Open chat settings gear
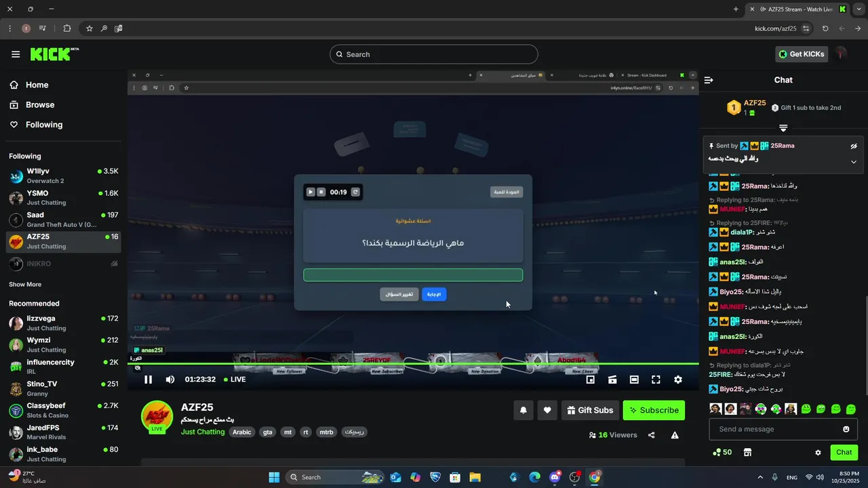Screen dimensions: 868x488 point(818,453)
